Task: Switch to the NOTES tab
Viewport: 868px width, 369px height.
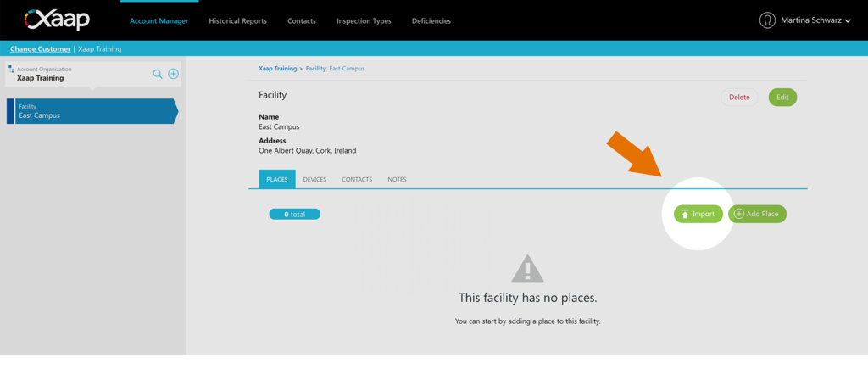Action: pos(397,180)
